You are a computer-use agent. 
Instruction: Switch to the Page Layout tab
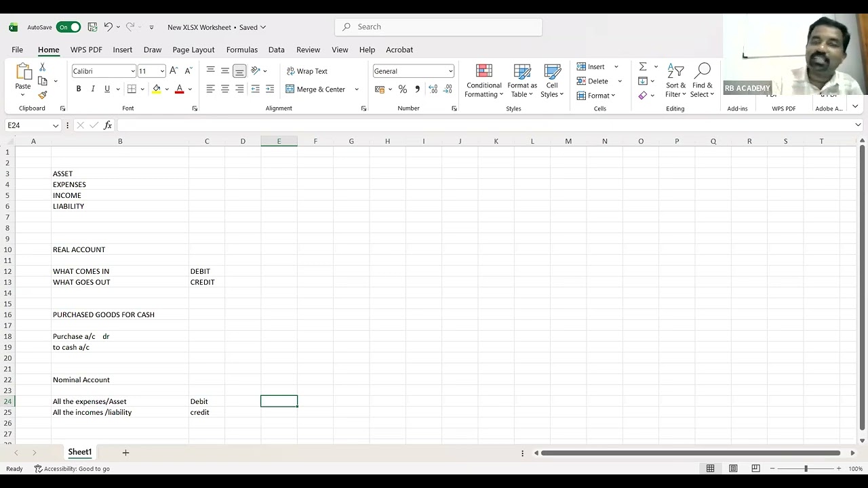point(193,49)
